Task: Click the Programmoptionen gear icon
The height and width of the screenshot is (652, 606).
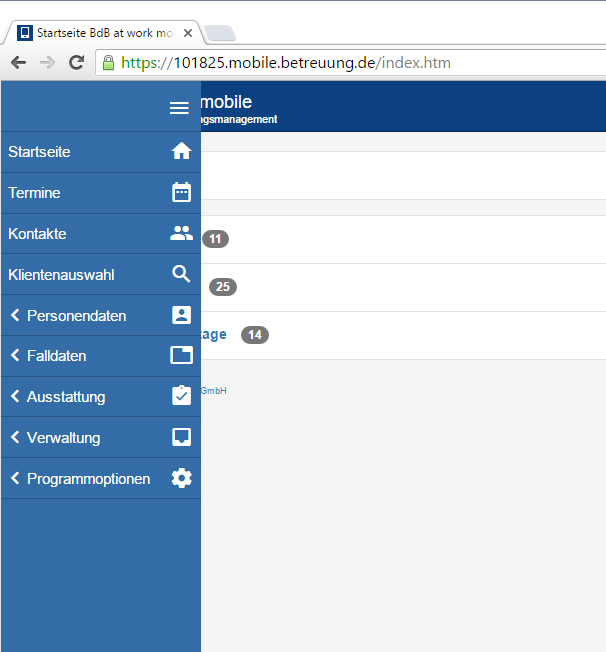Action: [181, 478]
